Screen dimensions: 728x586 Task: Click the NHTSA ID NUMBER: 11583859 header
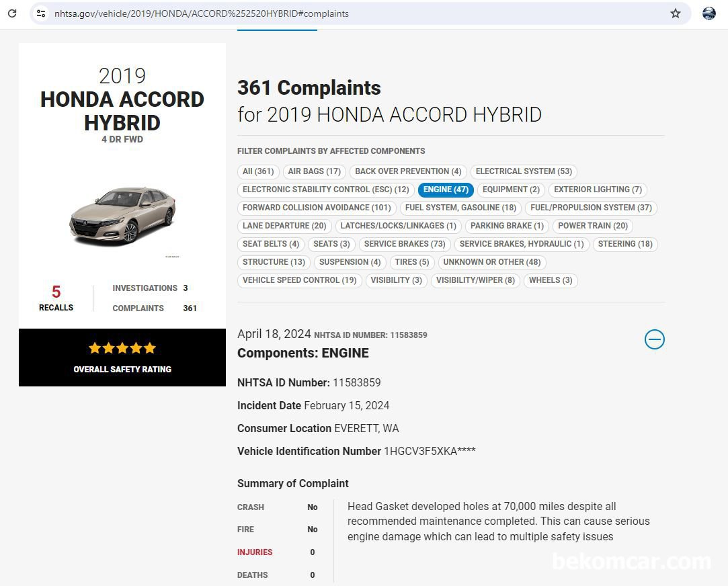[x=370, y=335]
